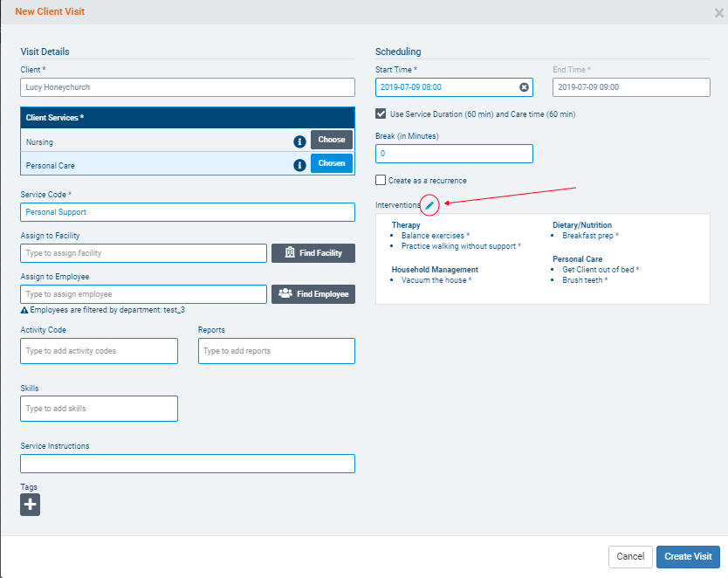This screenshot has width=728, height=578.
Task: Enable Create as a recurrence checkbox
Action: pos(381,180)
